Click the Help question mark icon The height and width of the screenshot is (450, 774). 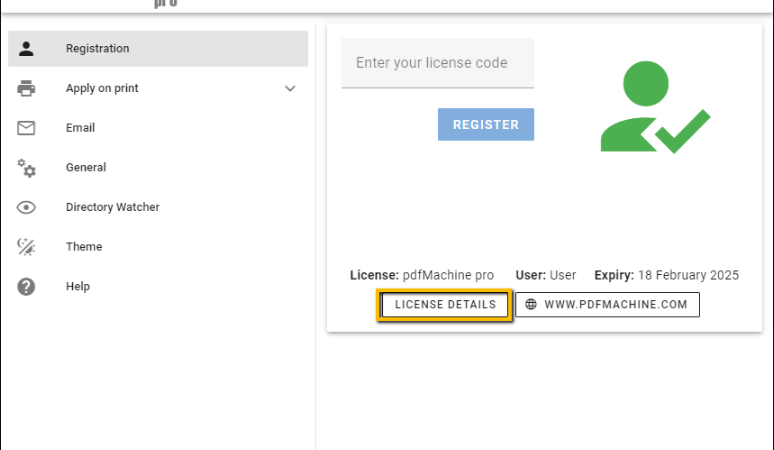click(x=26, y=287)
